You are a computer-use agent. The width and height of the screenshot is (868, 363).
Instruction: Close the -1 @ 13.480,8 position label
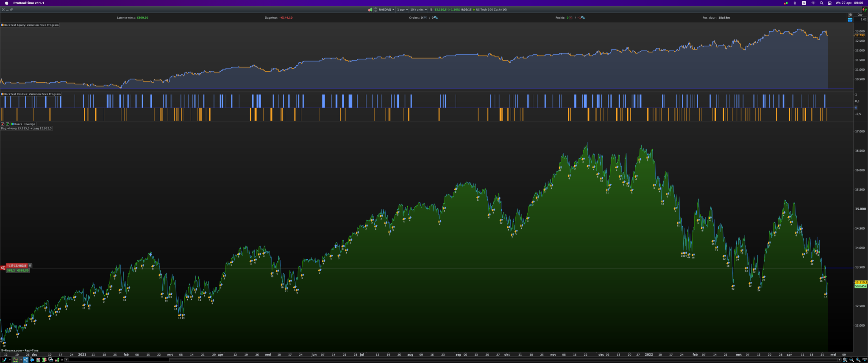tap(30, 266)
